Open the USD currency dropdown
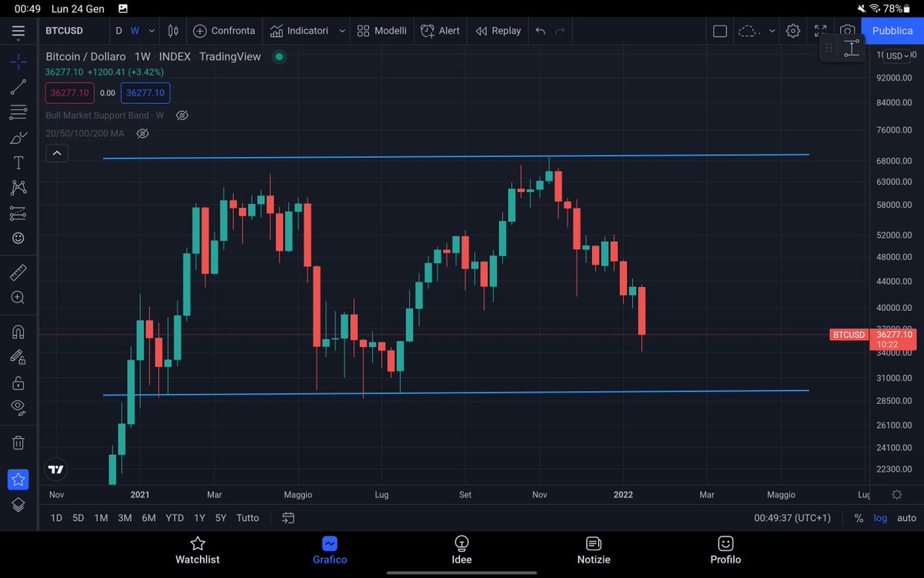 click(x=897, y=56)
